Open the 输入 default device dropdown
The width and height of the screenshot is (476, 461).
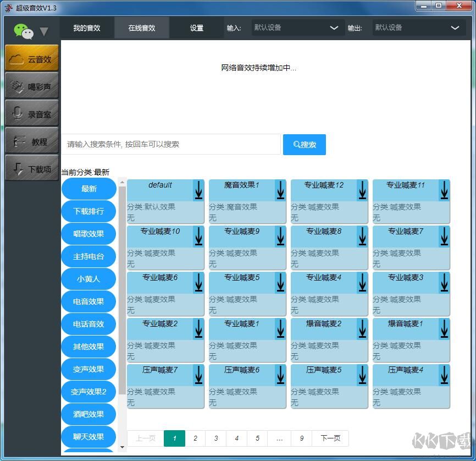297,28
